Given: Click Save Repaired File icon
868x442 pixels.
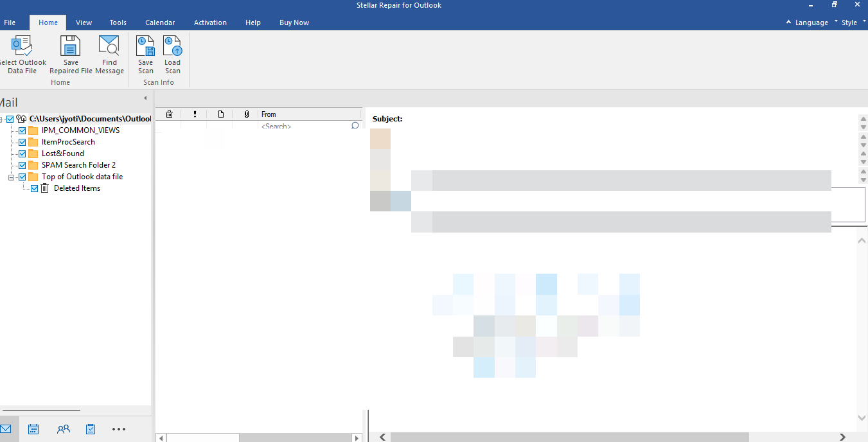Looking at the screenshot, I should point(71,46).
